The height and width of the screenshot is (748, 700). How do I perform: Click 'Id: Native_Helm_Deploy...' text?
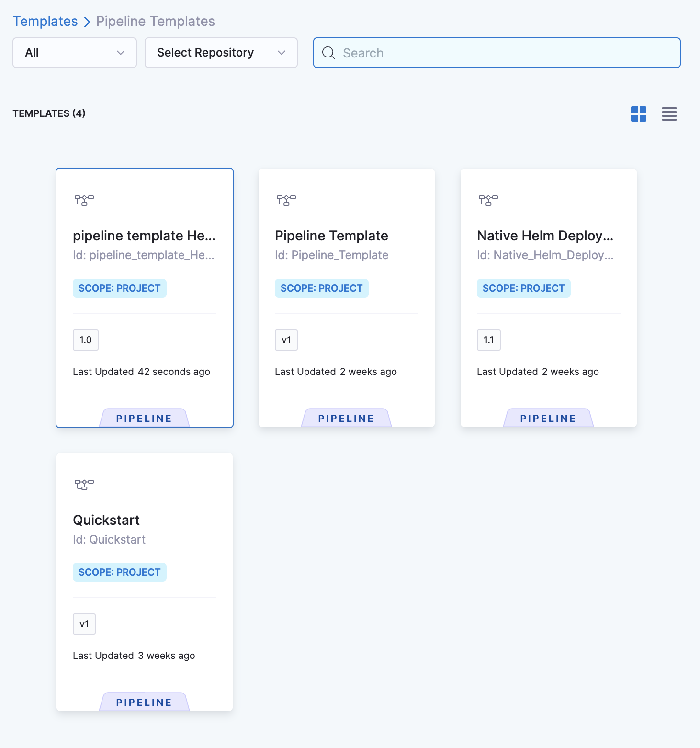[x=545, y=255]
